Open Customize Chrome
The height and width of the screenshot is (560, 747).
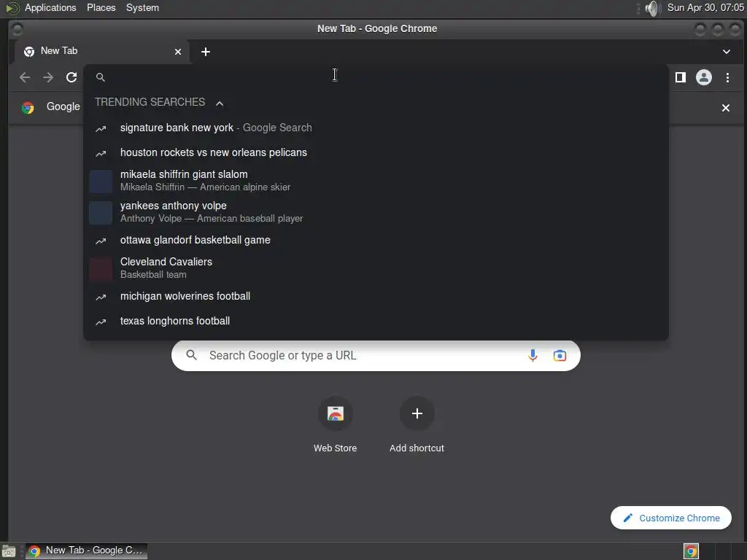coord(671,518)
